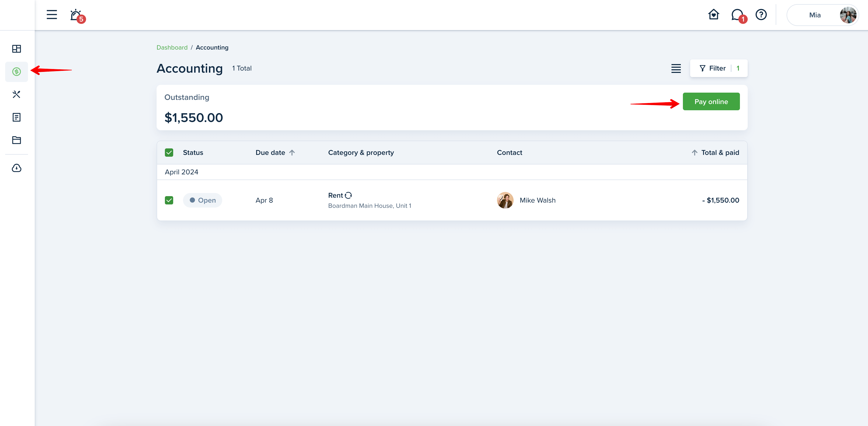Click the 1 Total count label
Image resolution: width=868 pixels, height=426 pixels.
click(x=242, y=68)
